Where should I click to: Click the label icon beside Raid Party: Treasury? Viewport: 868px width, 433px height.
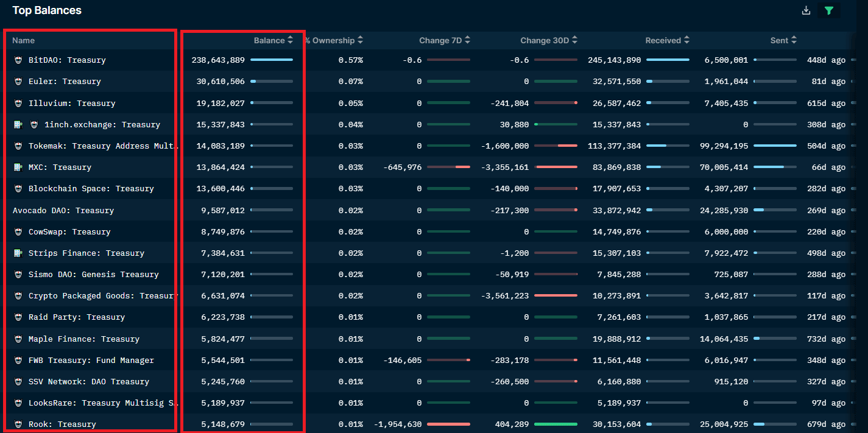[18, 317]
